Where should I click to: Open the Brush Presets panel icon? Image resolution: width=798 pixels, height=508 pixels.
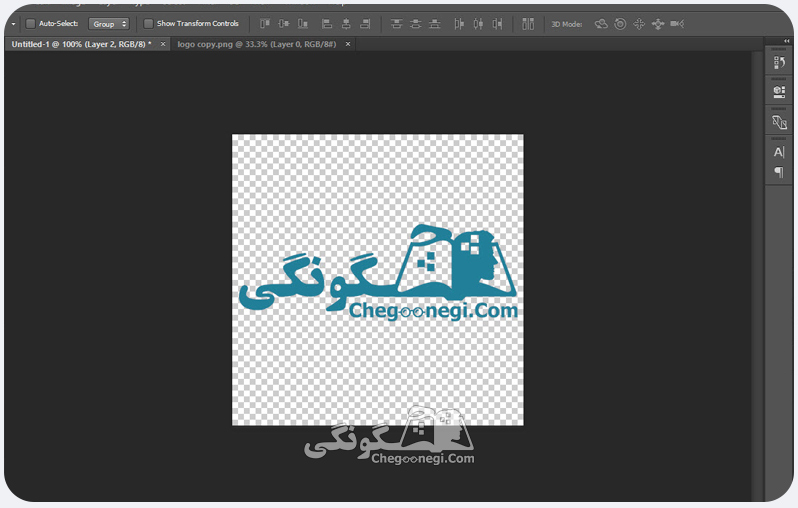tap(779, 122)
